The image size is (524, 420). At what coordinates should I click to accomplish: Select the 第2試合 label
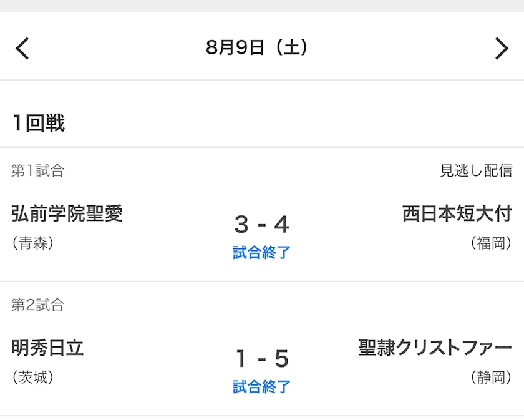[x=37, y=305]
